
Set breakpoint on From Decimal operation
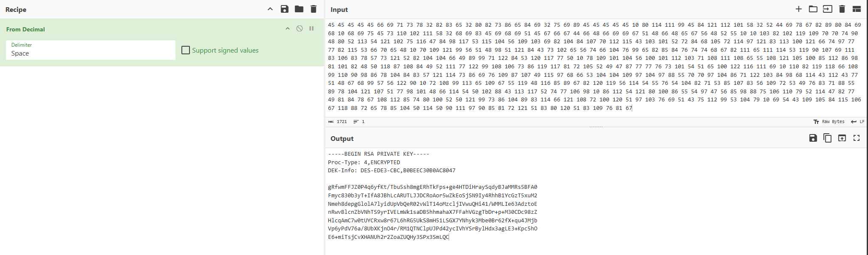coord(311,29)
